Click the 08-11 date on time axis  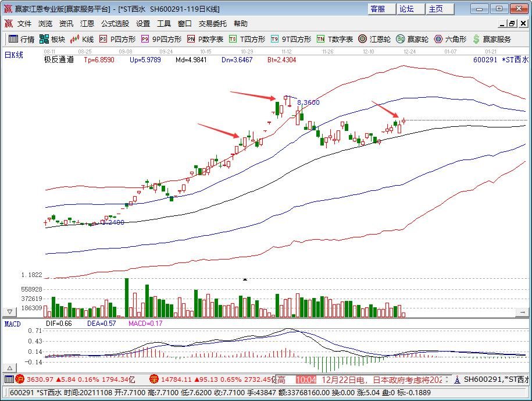tap(49, 52)
